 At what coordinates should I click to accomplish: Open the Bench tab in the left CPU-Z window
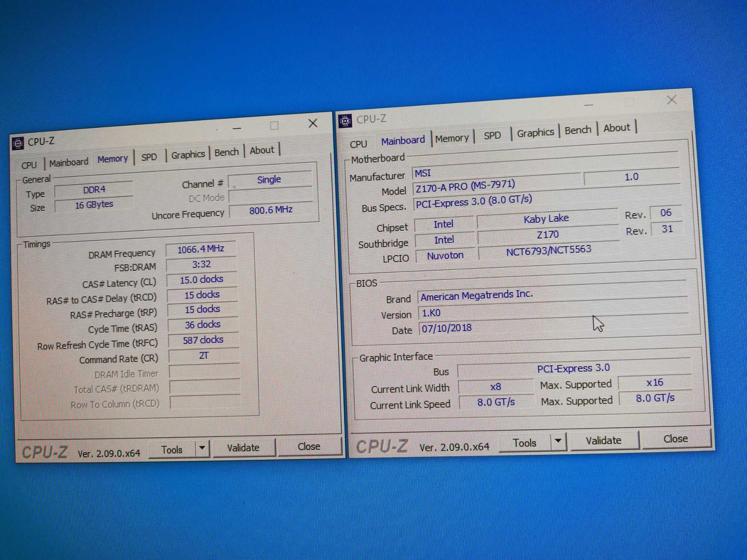point(226,152)
